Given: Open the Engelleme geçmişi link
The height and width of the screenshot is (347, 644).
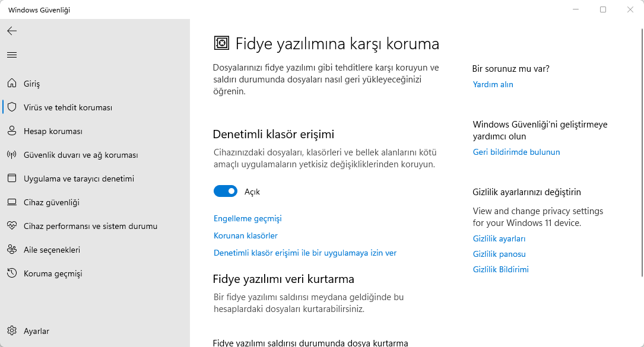Looking at the screenshot, I should [248, 219].
